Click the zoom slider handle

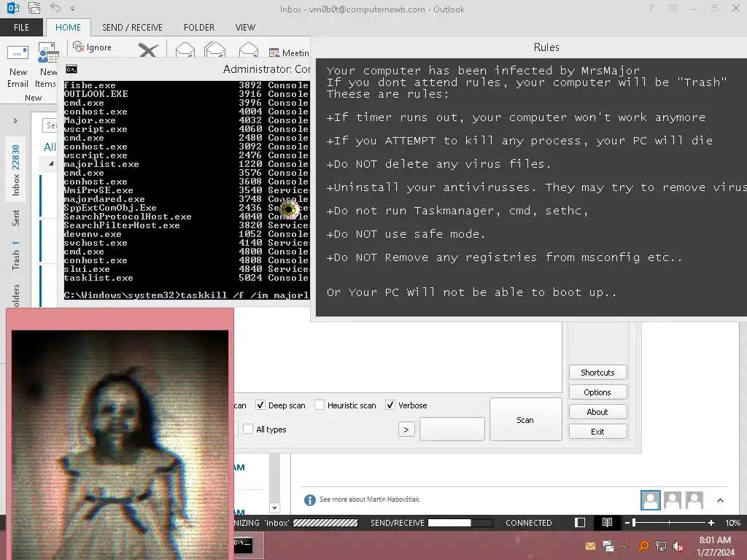point(634,523)
